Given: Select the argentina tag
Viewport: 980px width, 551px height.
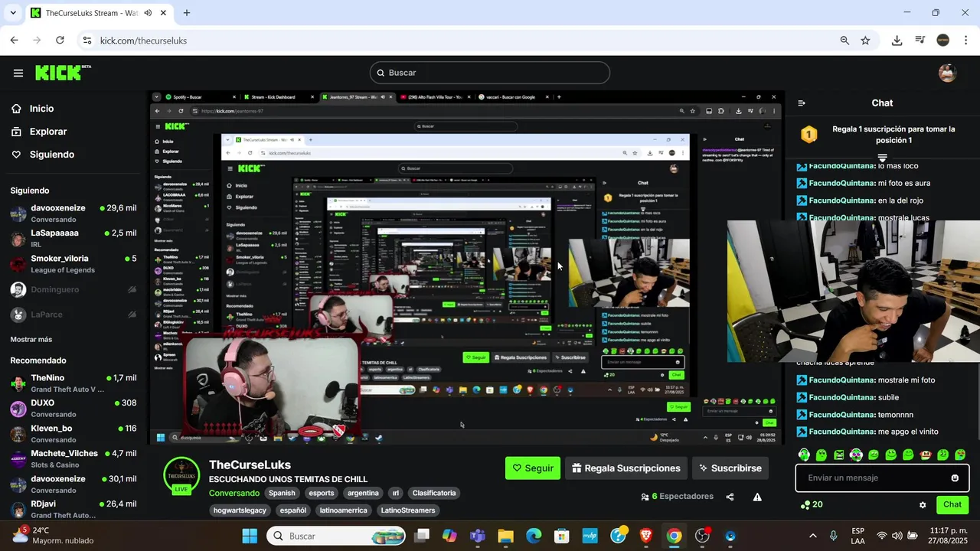Looking at the screenshot, I should (x=363, y=493).
